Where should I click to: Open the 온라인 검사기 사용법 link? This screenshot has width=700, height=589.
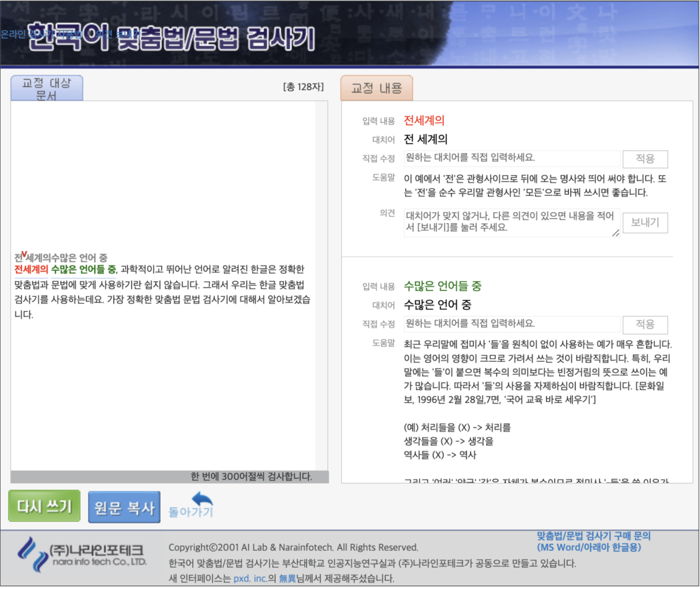41,34
